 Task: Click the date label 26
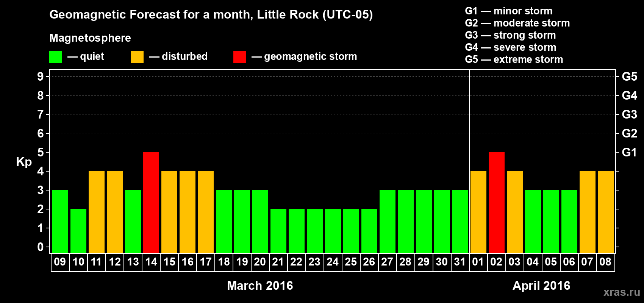(369, 262)
